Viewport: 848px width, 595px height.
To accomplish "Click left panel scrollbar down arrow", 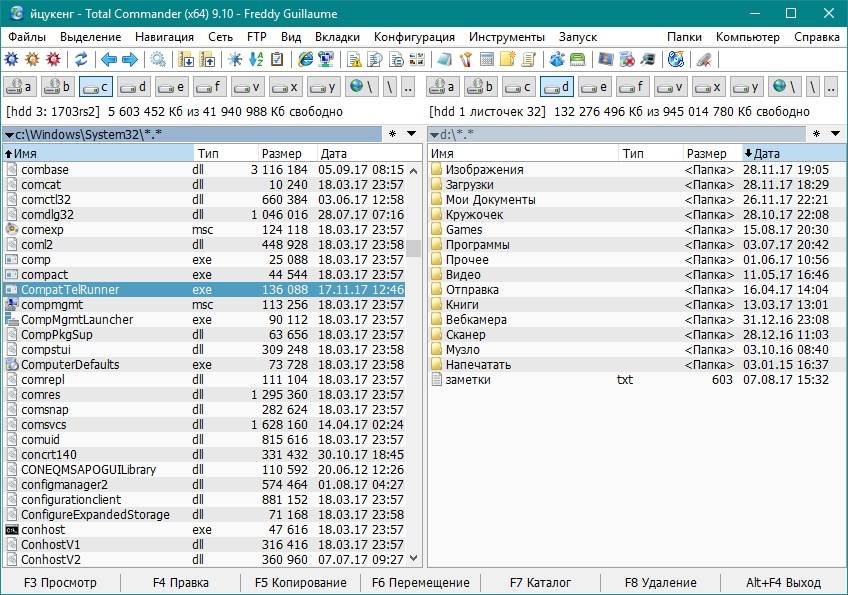I will pyautogui.click(x=414, y=558).
